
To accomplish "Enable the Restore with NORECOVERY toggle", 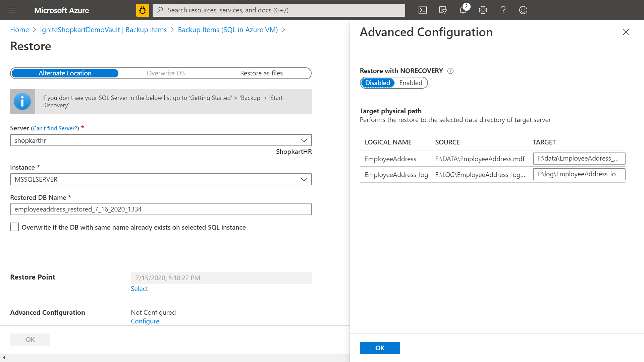I will (411, 83).
